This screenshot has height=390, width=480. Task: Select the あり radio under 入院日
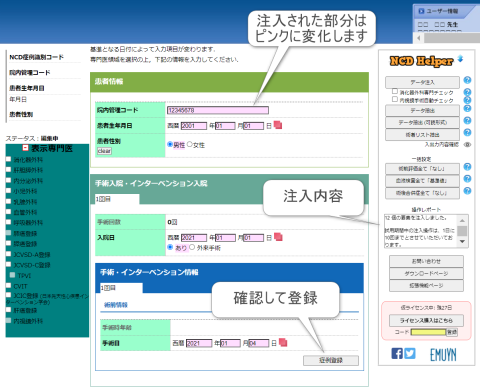click(170, 247)
